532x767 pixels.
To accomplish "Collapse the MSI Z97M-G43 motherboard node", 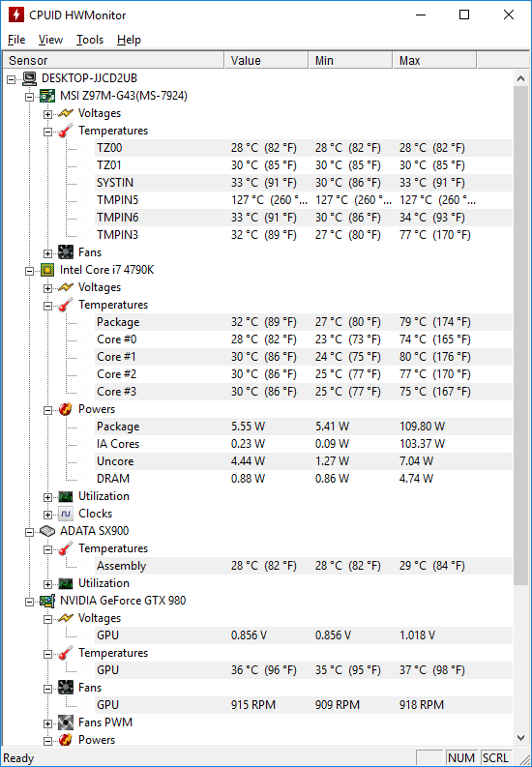I will (30, 97).
